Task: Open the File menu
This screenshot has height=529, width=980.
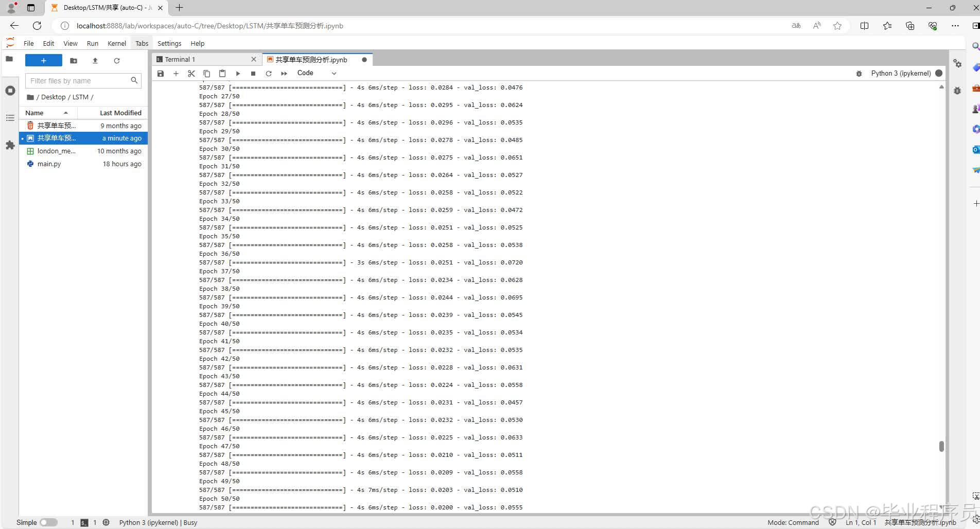Action: click(29, 43)
